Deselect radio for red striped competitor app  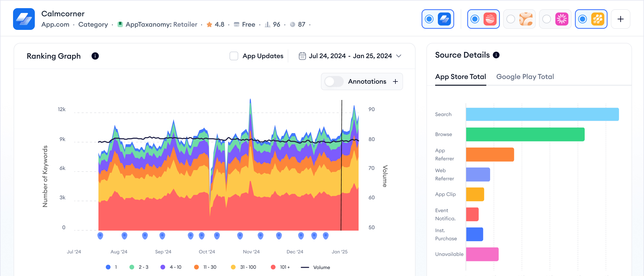click(475, 19)
